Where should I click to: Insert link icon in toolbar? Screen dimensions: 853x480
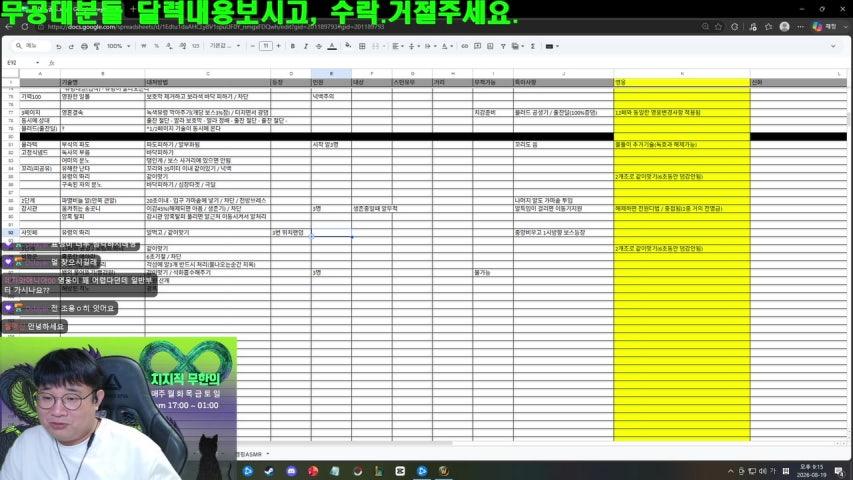point(465,46)
